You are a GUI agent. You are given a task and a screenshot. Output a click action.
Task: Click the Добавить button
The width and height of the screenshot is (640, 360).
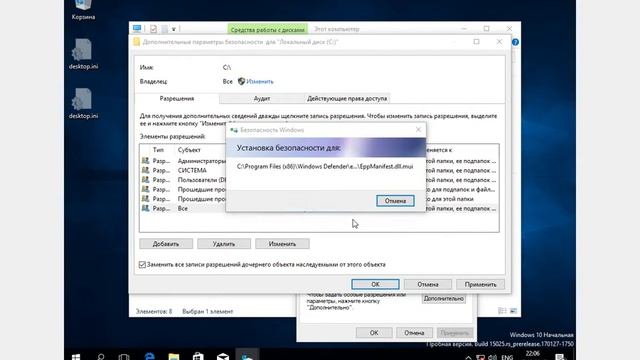pyautogui.click(x=166, y=244)
